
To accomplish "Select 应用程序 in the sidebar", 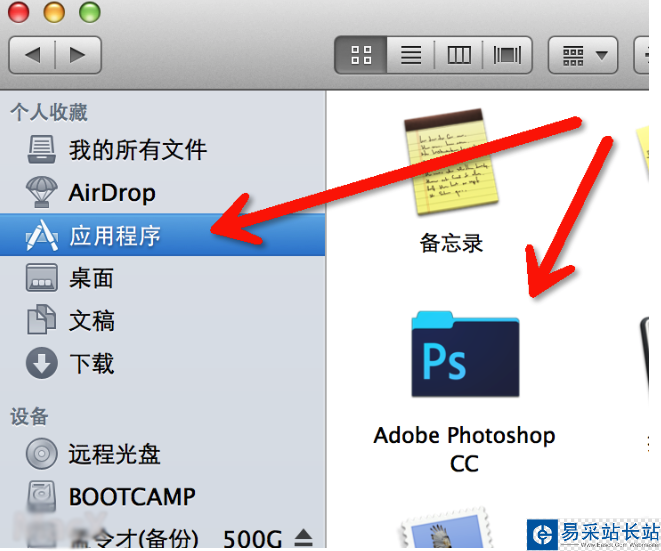I will pyautogui.click(x=162, y=235).
